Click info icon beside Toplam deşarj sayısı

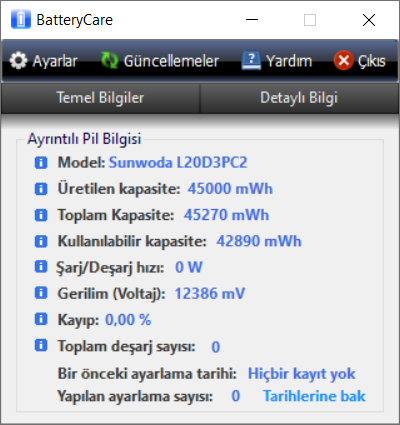41,345
